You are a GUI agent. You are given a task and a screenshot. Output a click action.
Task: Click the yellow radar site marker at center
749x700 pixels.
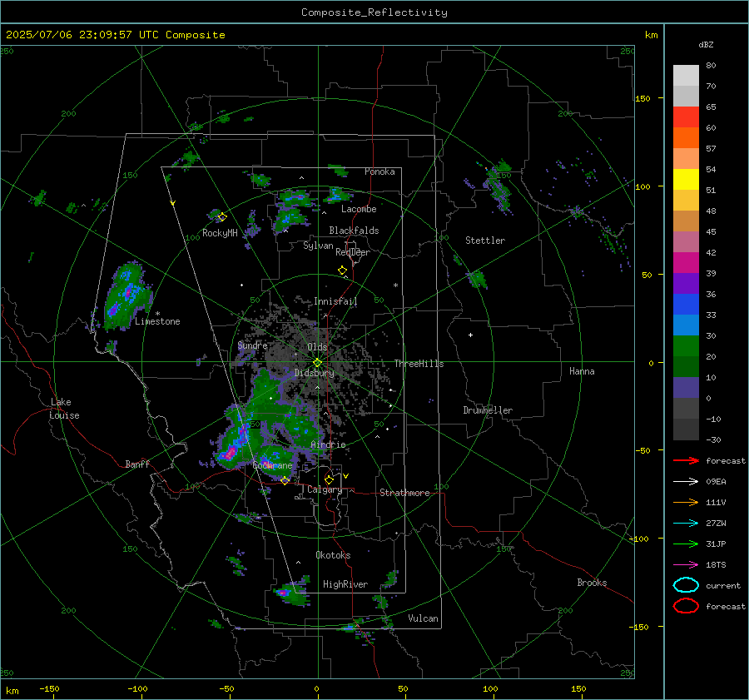pyautogui.click(x=318, y=363)
